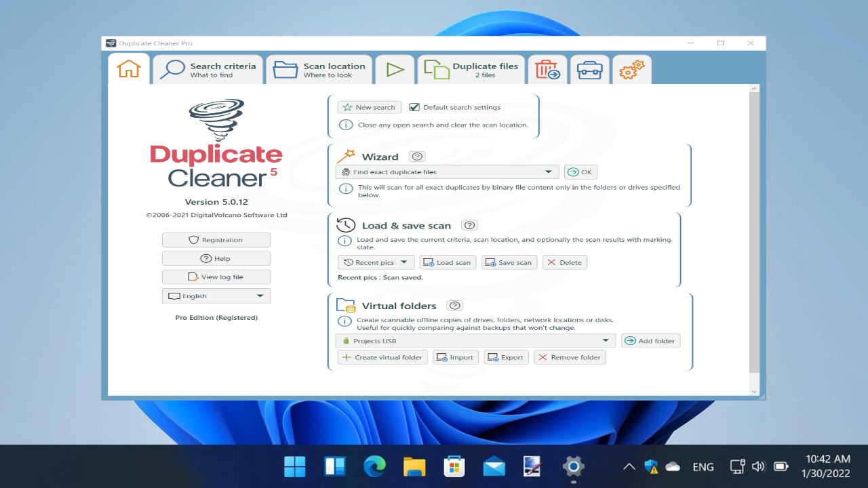Open the Mail app from the taskbar
868x488 pixels.
(494, 466)
